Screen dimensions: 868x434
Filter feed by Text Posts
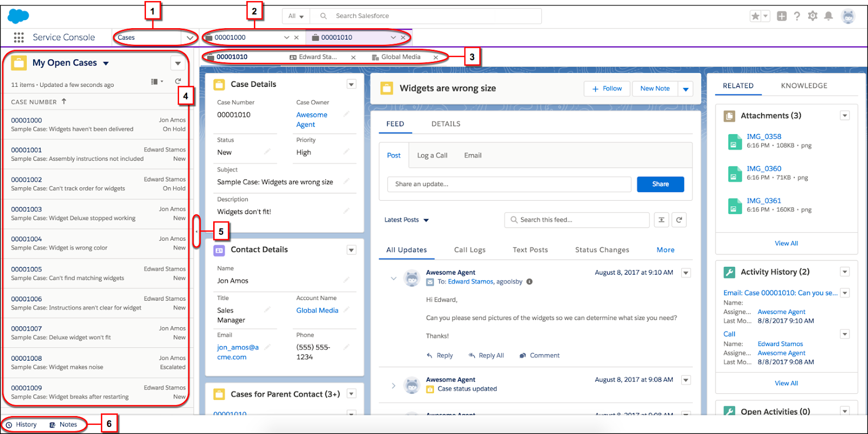pos(530,250)
